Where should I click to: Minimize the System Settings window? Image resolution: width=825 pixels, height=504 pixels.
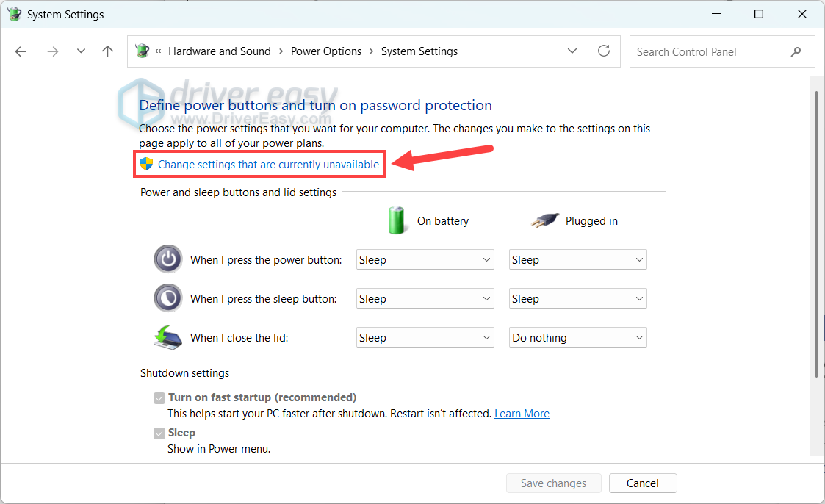click(x=716, y=14)
